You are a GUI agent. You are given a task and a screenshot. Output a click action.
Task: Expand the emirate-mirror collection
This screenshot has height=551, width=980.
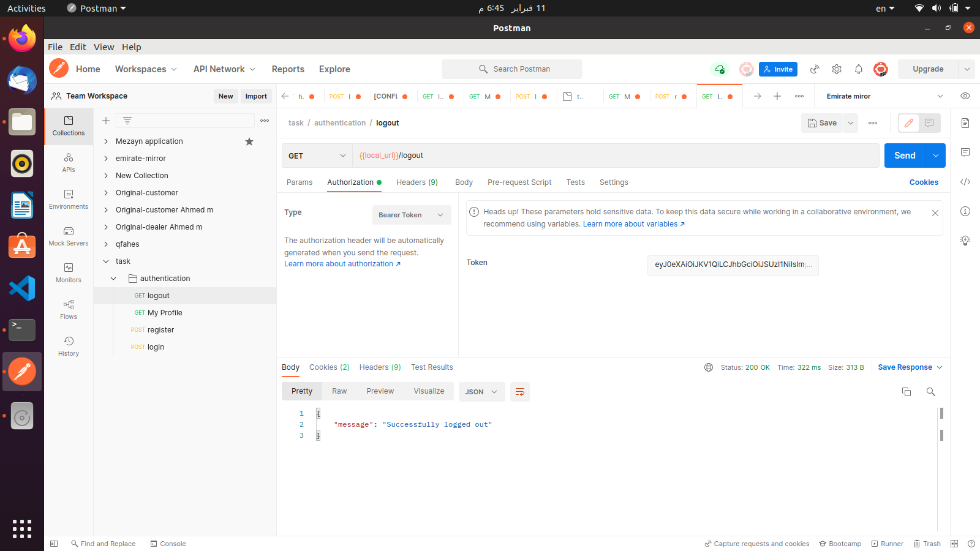[106, 159]
